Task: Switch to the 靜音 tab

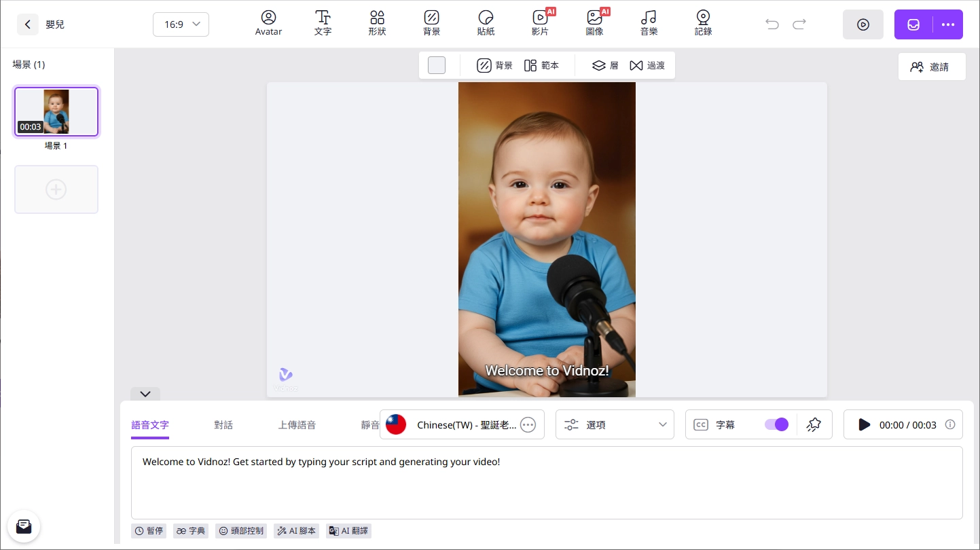Action: (370, 425)
